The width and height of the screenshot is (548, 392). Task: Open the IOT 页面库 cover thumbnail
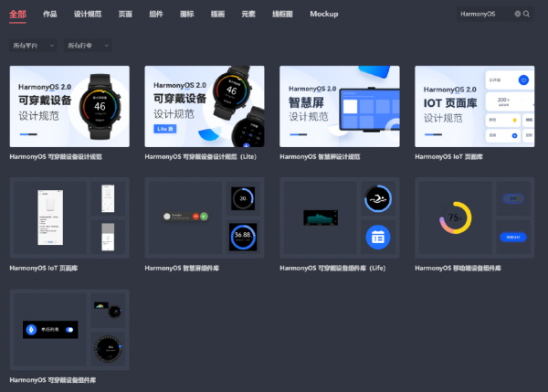(x=474, y=106)
